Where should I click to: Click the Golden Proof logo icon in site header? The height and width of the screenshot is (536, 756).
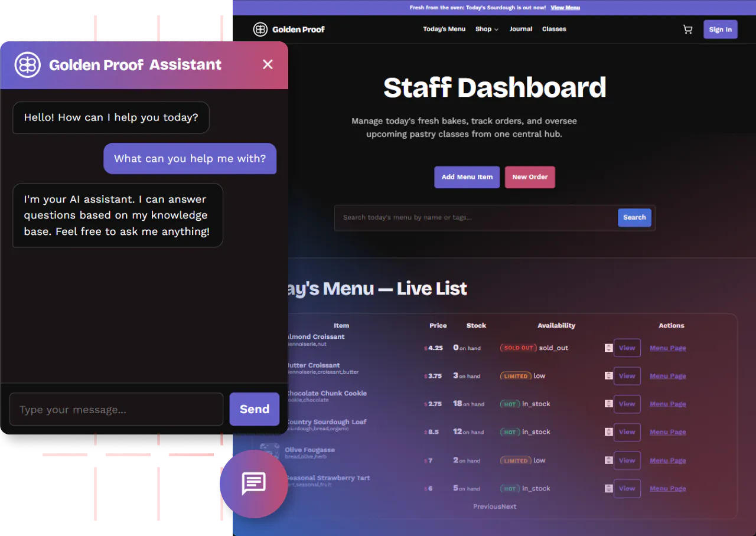click(260, 29)
